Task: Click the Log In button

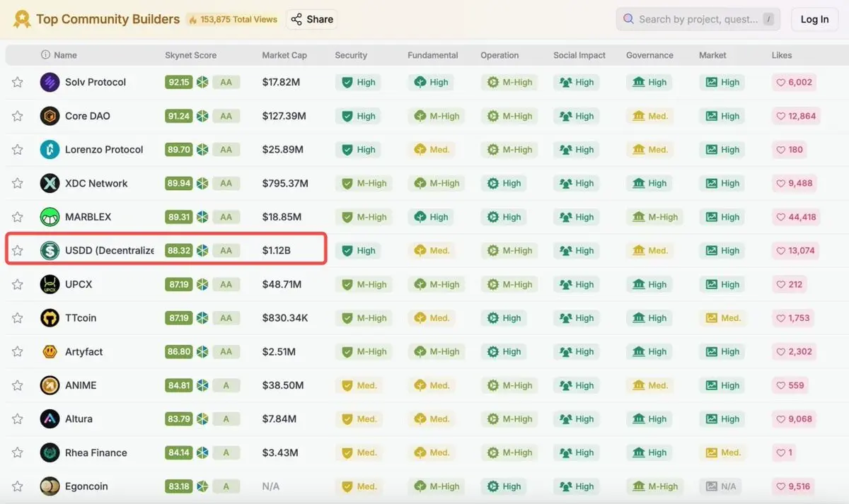Action: click(814, 19)
